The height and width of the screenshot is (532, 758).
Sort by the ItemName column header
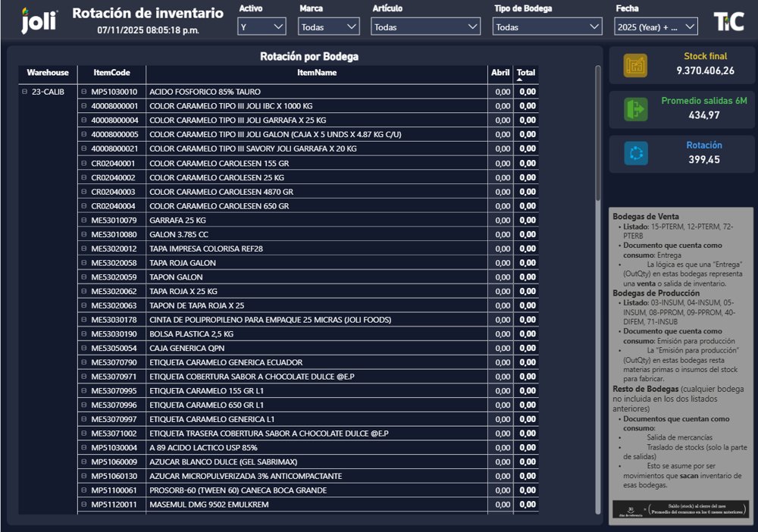click(x=317, y=73)
